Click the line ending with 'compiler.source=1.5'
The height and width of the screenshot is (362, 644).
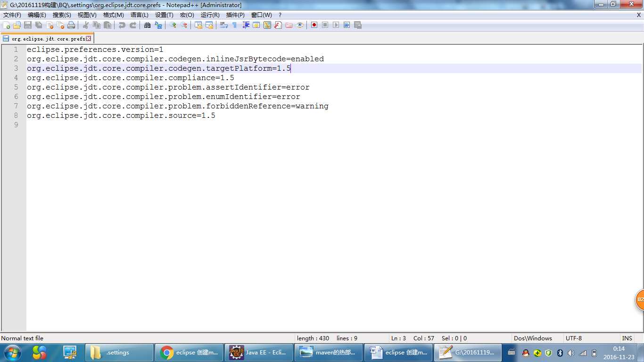coord(121,115)
